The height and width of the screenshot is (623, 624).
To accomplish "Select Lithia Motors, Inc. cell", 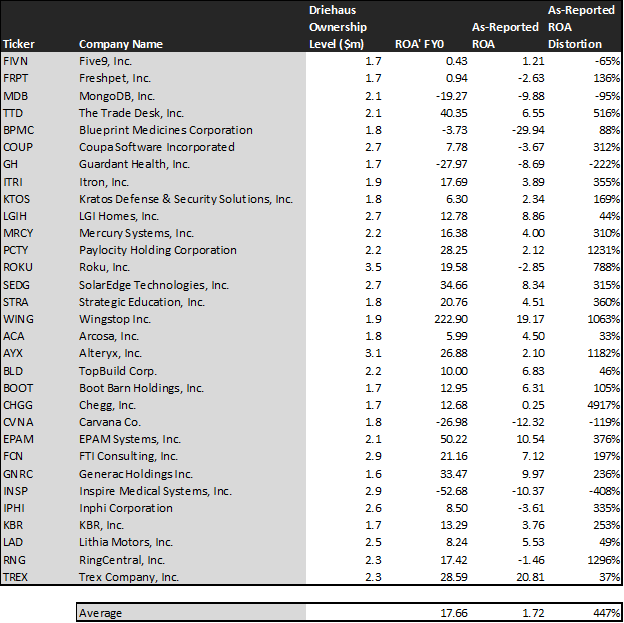I will point(126,542).
